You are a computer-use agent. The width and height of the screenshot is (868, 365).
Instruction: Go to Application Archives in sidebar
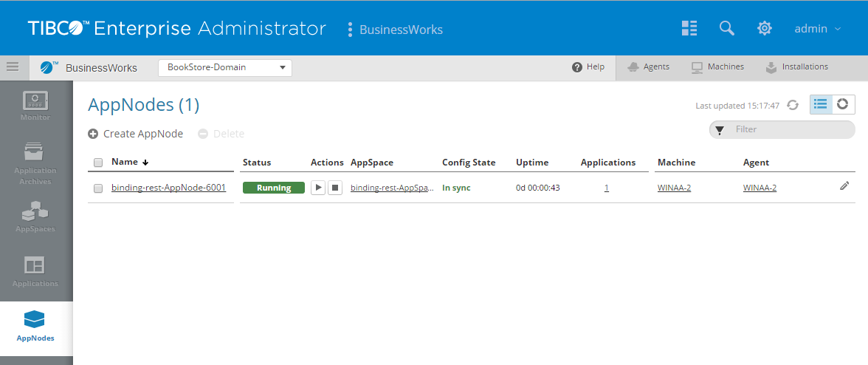click(35, 163)
